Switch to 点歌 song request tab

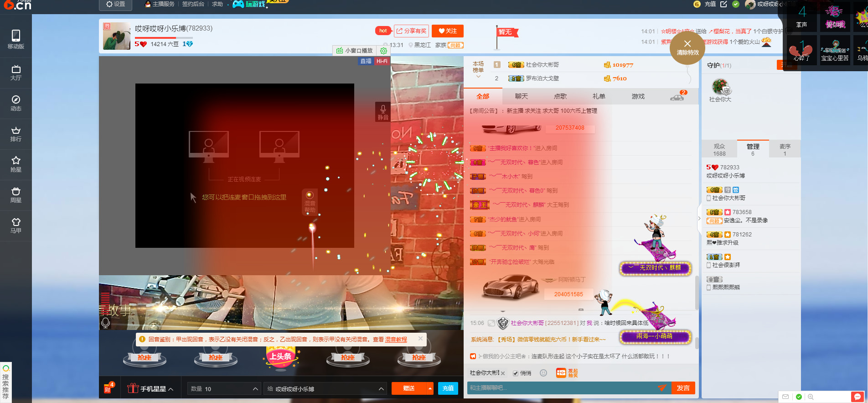coord(560,96)
